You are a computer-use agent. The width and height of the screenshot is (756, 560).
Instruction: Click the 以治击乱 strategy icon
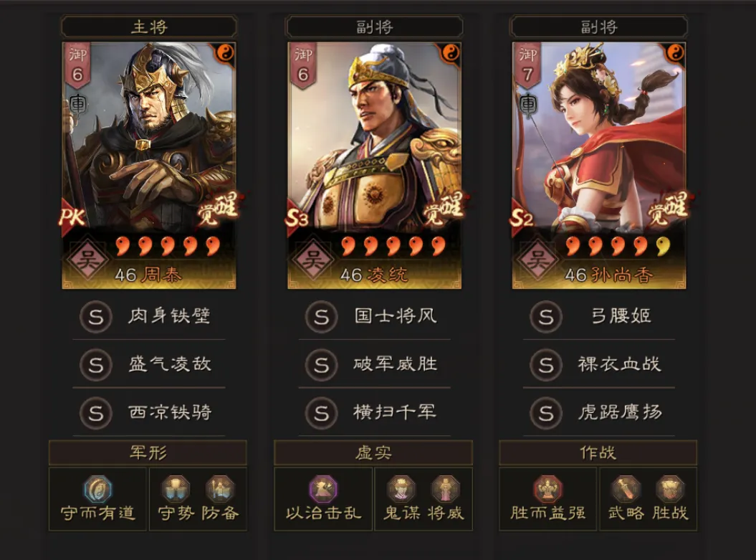point(323,490)
